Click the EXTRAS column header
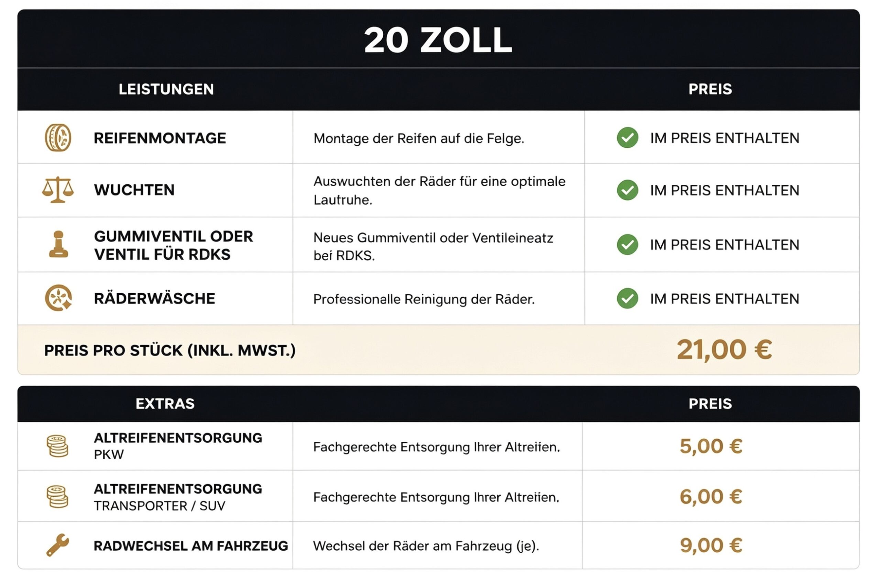 click(165, 404)
